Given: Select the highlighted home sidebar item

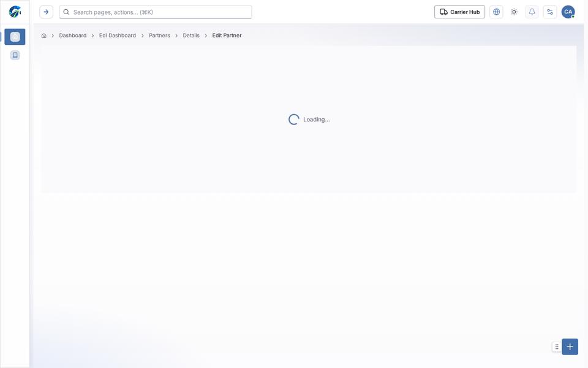Looking at the screenshot, I should click(15, 37).
